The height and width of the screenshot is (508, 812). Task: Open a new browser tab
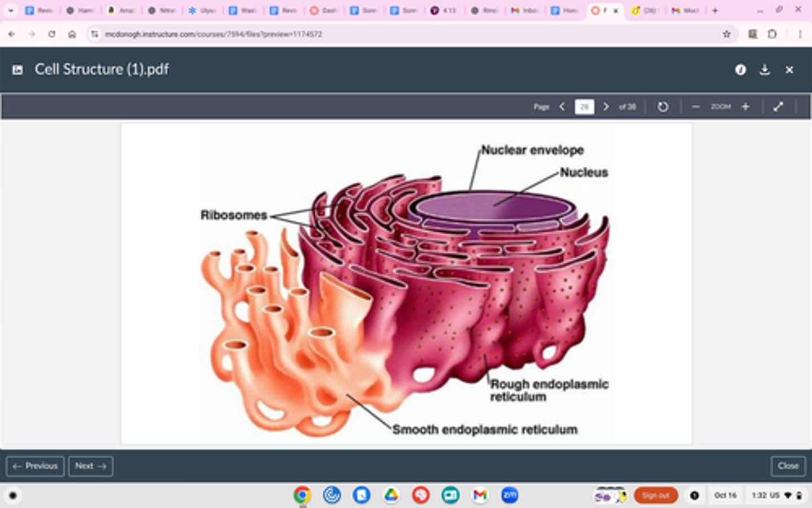tap(715, 10)
